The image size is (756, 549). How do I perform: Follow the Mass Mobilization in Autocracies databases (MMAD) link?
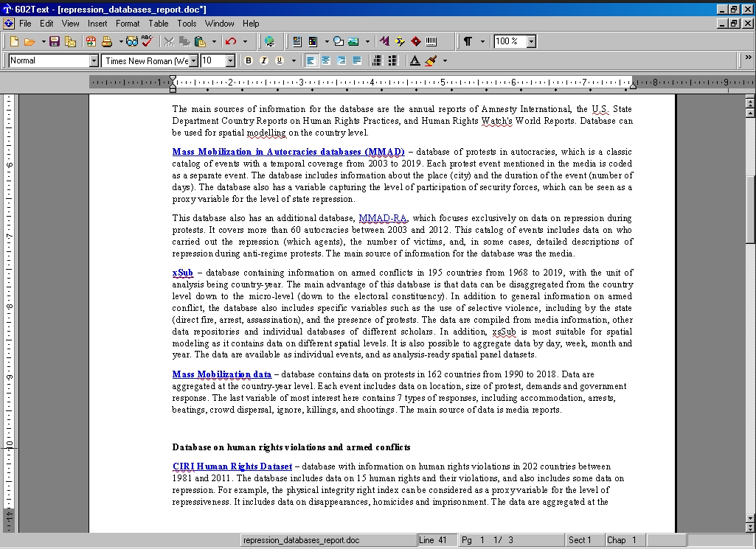point(288,152)
